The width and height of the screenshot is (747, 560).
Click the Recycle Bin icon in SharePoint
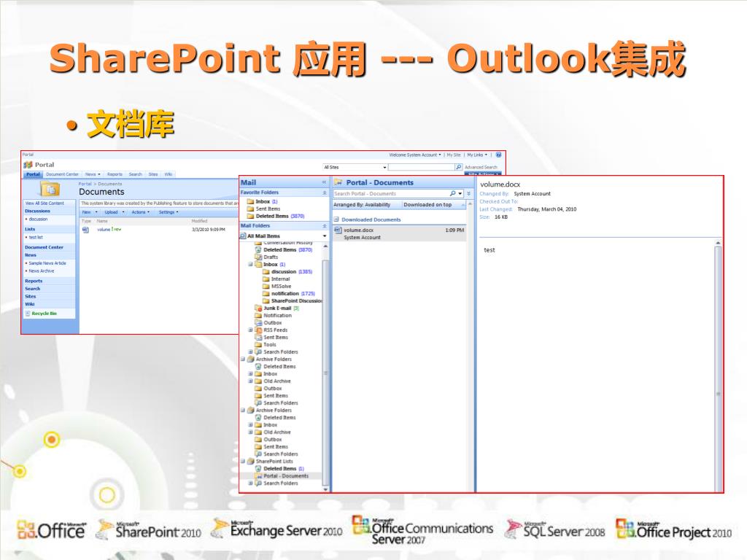tap(28, 314)
